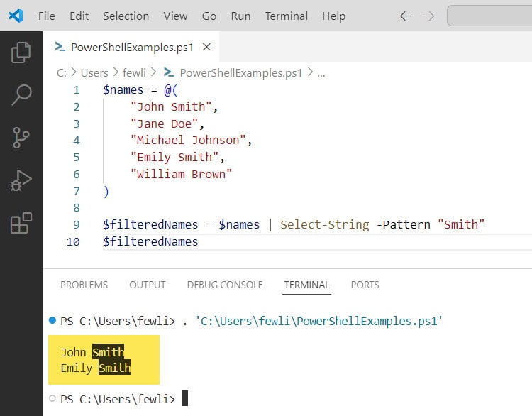Switch to the PROBLEMS panel tab
Image resolution: width=532 pixels, height=416 pixels.
[x=84, y=285]
